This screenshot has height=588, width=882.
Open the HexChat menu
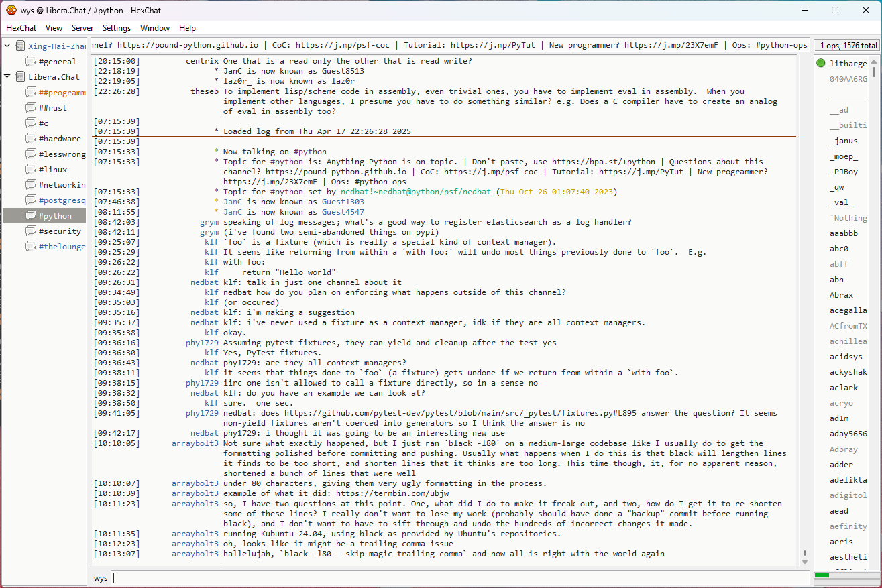(x=21, y=28)
